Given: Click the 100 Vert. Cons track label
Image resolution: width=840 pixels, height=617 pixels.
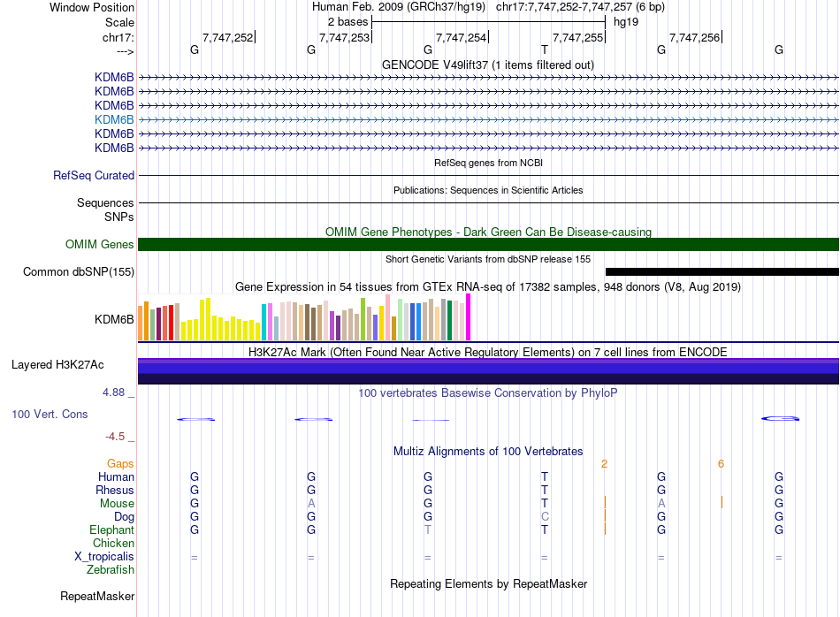Looking at the screenshot, I should point(50,414).
